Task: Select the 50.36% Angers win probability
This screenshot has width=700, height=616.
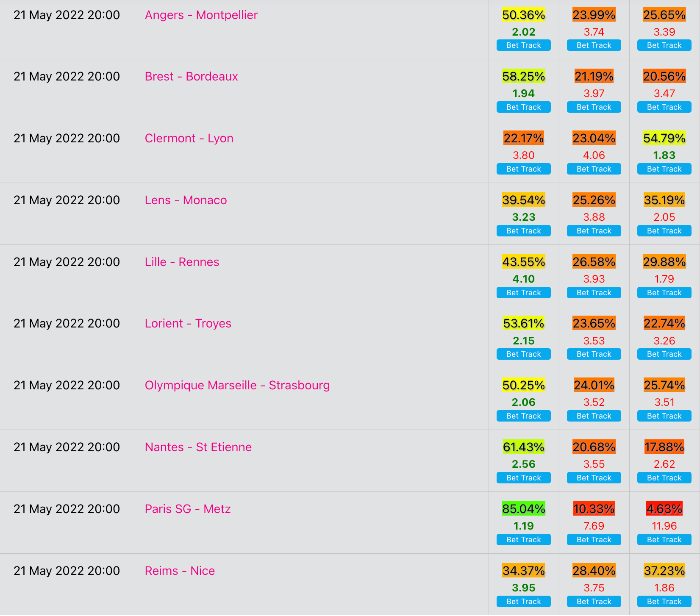Action: pyautogui.click(x=524, y=15)
